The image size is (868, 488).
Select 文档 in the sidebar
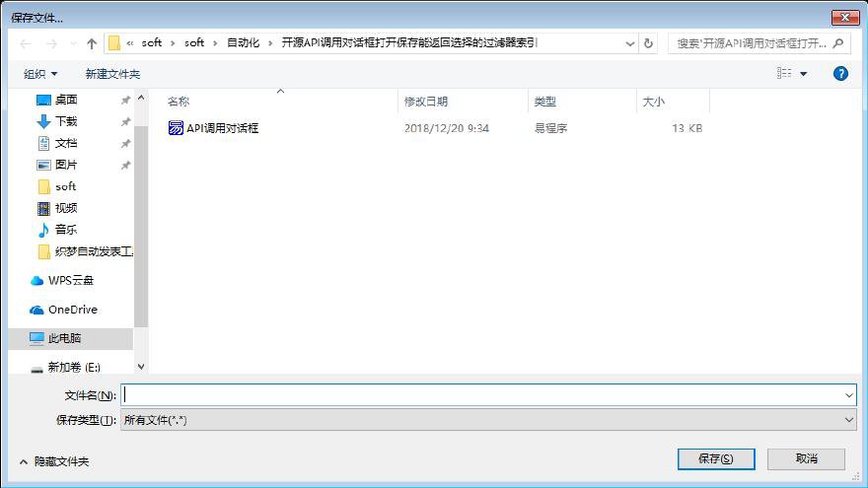coord(66,143)
